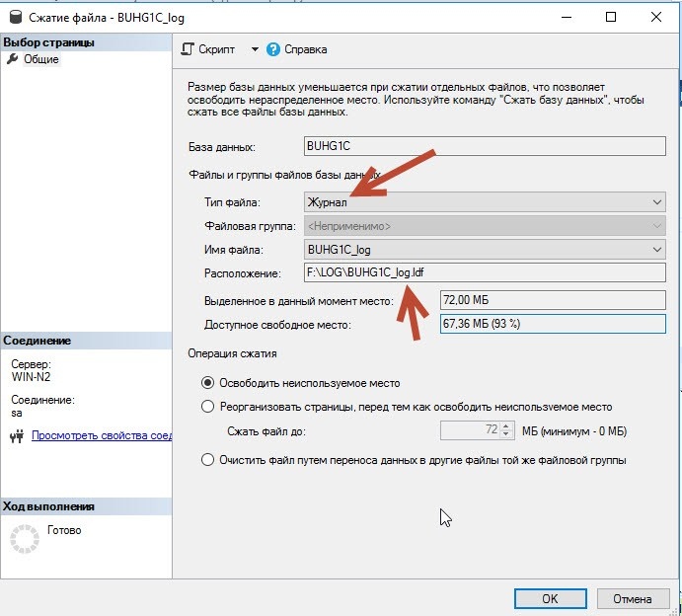Click the free space field 67,36 МБ
The image size is (682, 616).
click(x=553, y=324)
